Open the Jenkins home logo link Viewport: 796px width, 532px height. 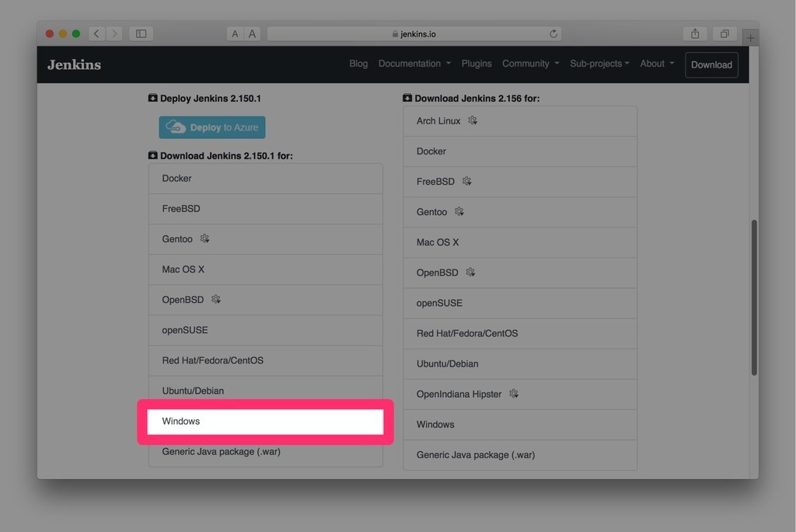pos(74,64)
